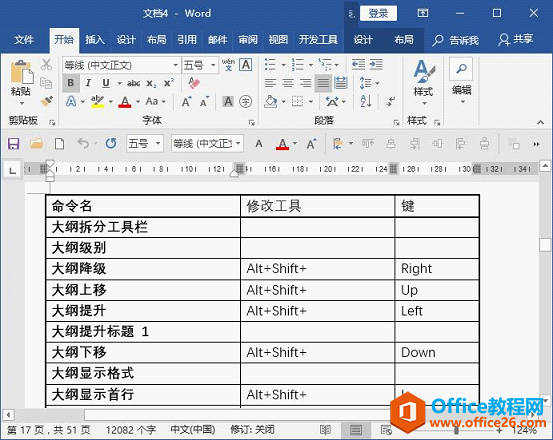The width and height of the screenshot is (553, 440).
Task: Toggle strikethrough abc formatting
Action: (x=133, y=83)
